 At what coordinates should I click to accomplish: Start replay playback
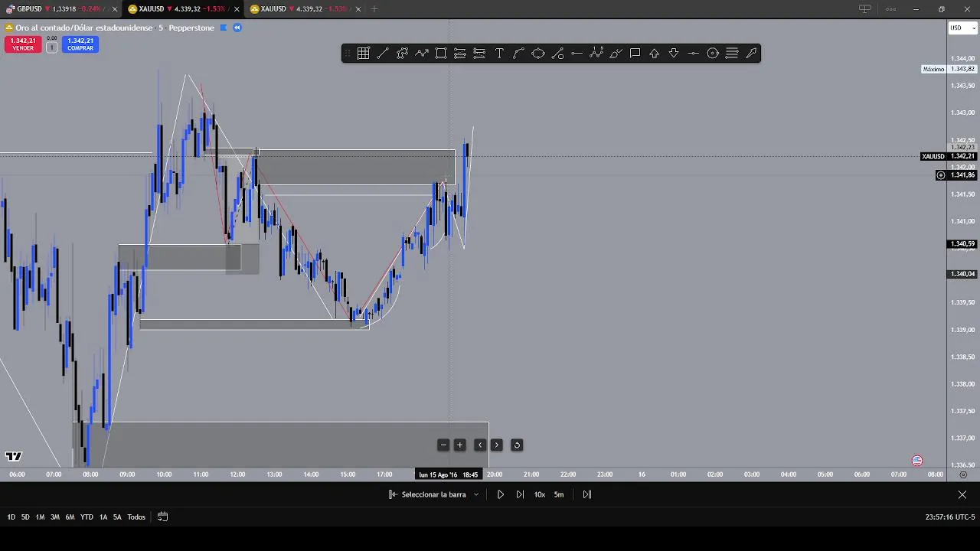coord(501,494)
